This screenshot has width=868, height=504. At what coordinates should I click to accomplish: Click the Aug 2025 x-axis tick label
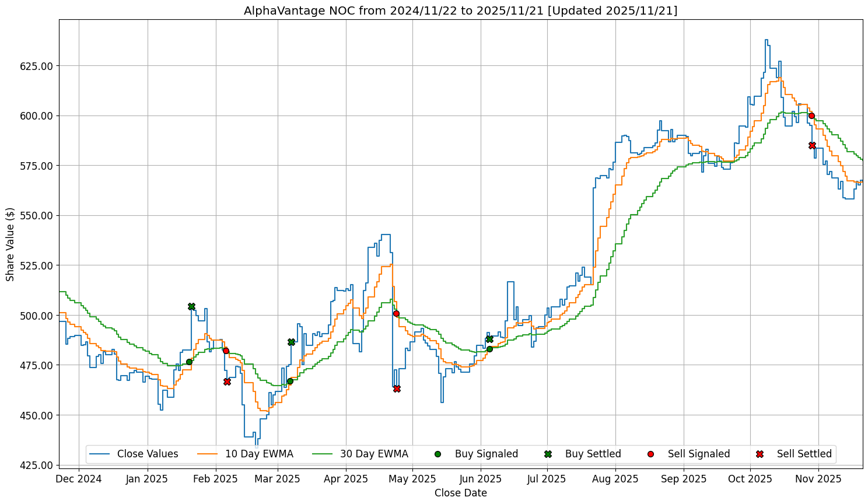615,479
